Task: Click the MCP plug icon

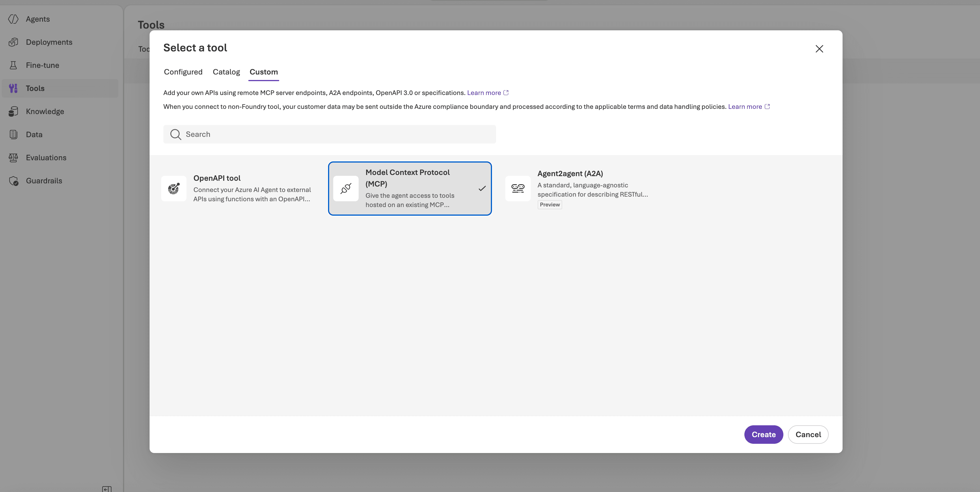Action: (346, 188)
